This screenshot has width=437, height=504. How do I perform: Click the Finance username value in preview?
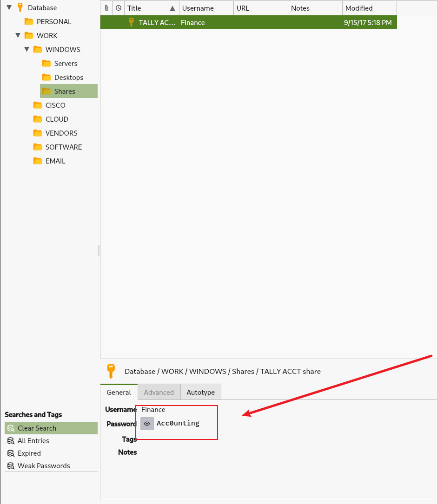(153, 410)
